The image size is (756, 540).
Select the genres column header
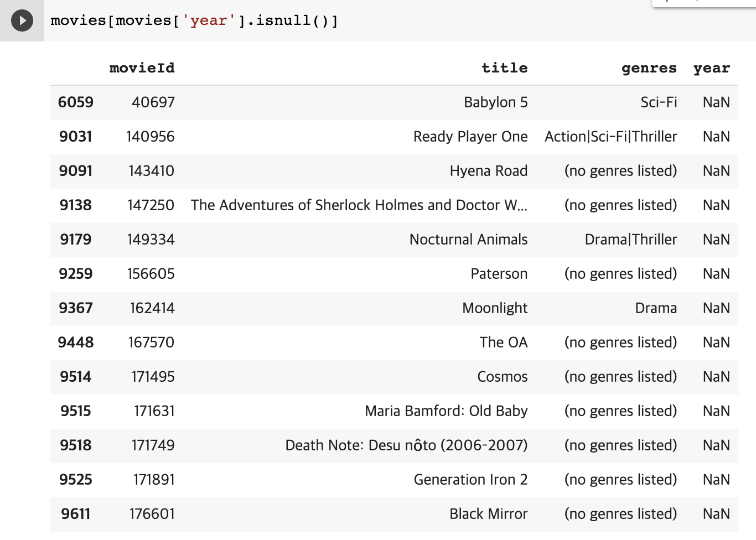tap(649, 68)
